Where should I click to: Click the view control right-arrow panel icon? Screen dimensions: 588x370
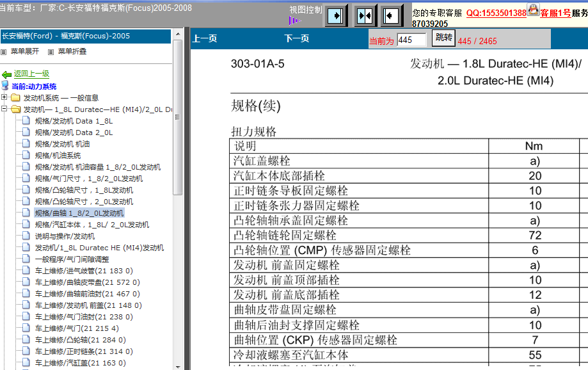(335, 16)
